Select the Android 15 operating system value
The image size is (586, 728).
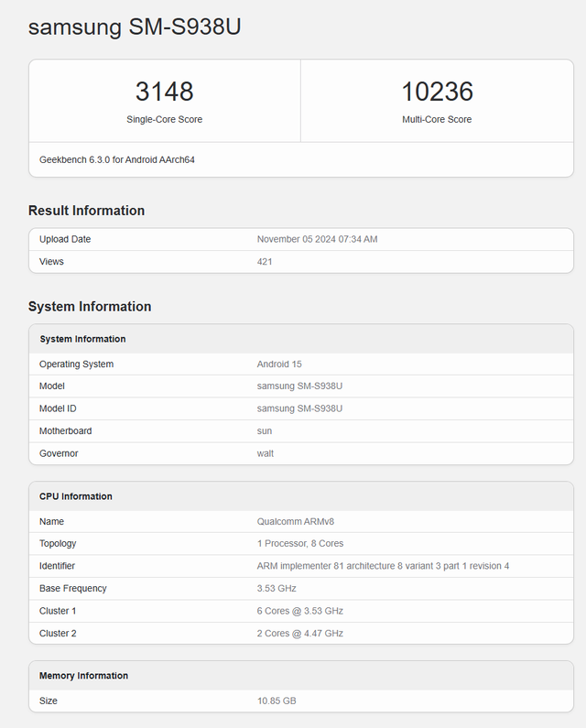[279, 364]
